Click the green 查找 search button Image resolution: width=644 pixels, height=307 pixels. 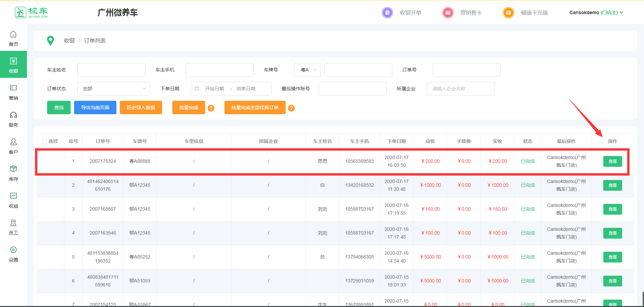click(59, 108)
